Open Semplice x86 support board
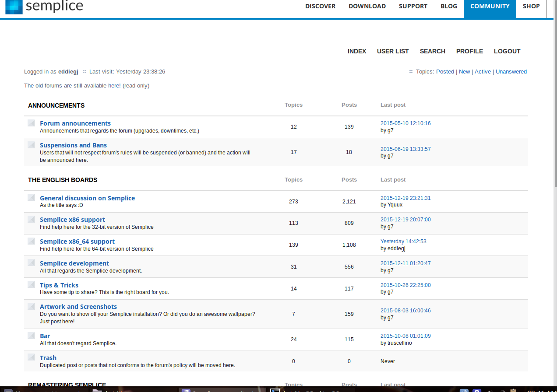The image size is (557, 392). tap(72, 220)
